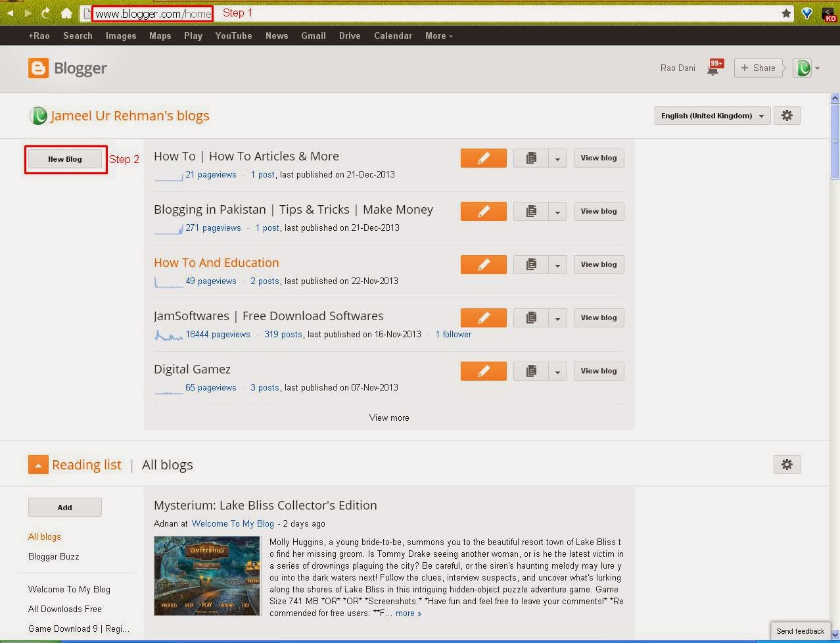This screenshot has width=840, height=643.
Task: Open posts list for Blogging in Pakistan
Action: (531, 211)
